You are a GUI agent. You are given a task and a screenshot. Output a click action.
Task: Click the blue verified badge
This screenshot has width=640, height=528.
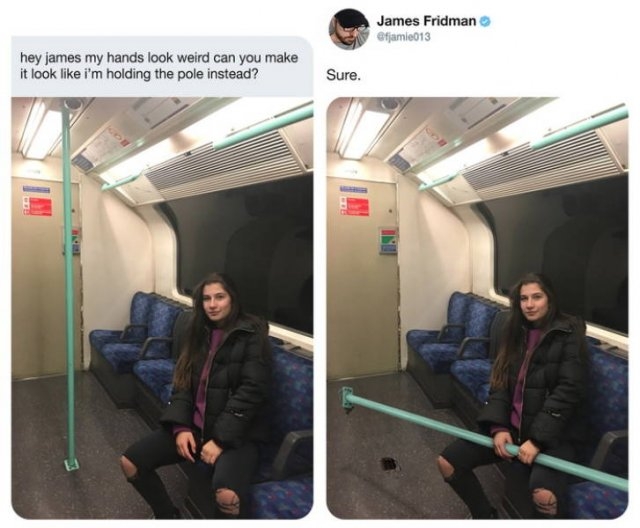tap(486, 21)
